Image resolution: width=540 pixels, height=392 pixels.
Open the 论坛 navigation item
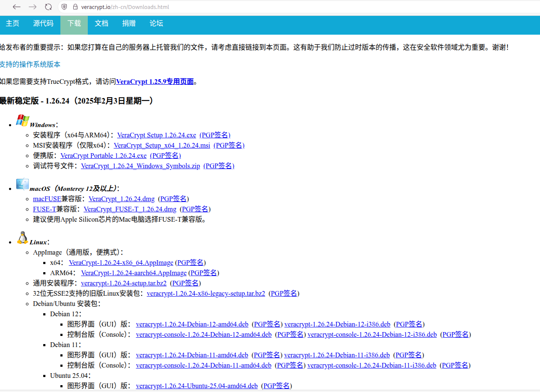pyautogui.click(x=156, y=24)
